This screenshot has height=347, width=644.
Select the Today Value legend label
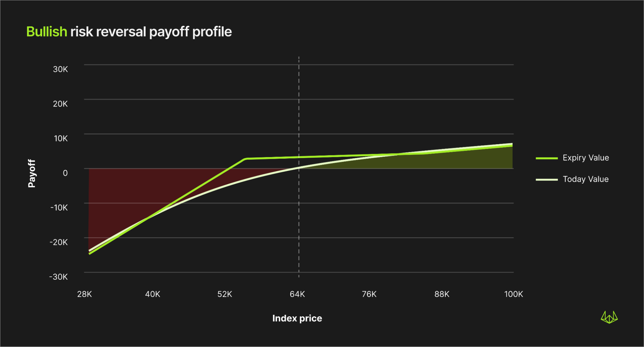coord(585,179)
